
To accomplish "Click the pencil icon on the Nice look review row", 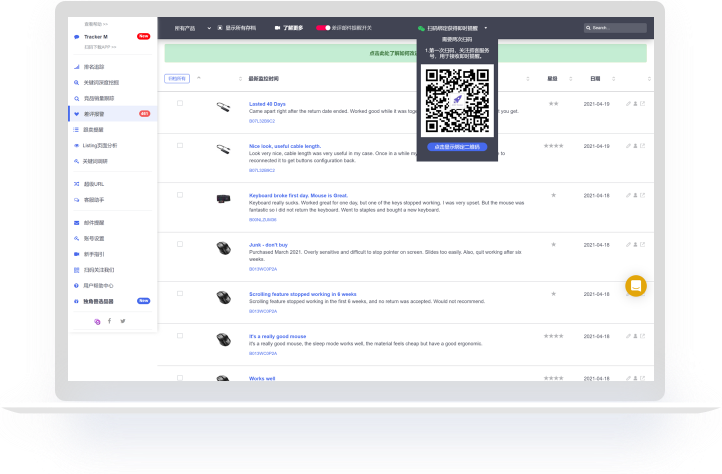I will coord(628,146).
